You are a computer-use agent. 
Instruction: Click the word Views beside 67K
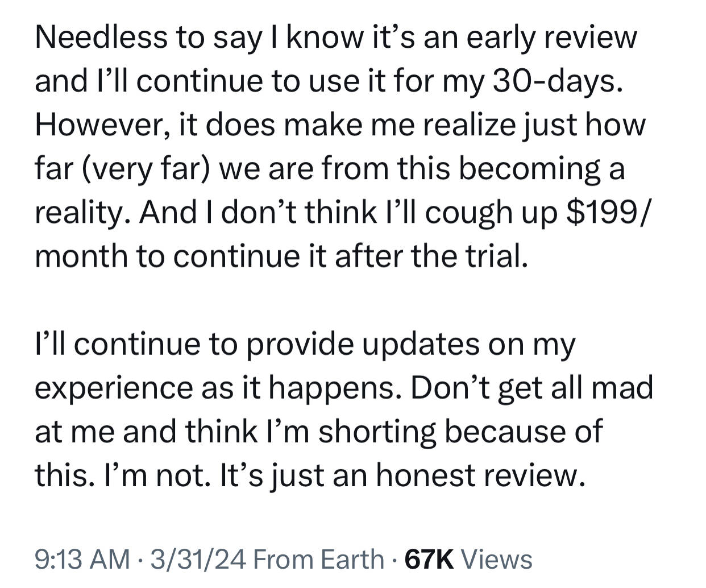click(496, 560)
